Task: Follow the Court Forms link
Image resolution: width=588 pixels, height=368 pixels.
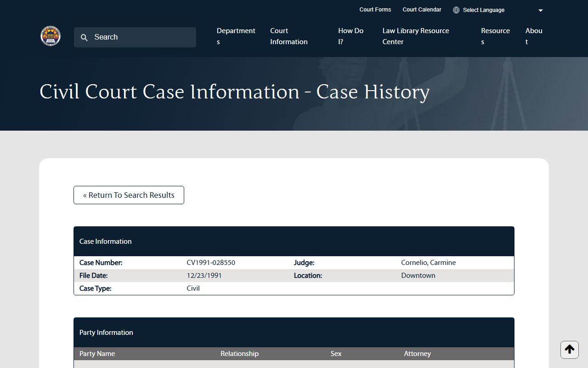Action: (375, 10)
